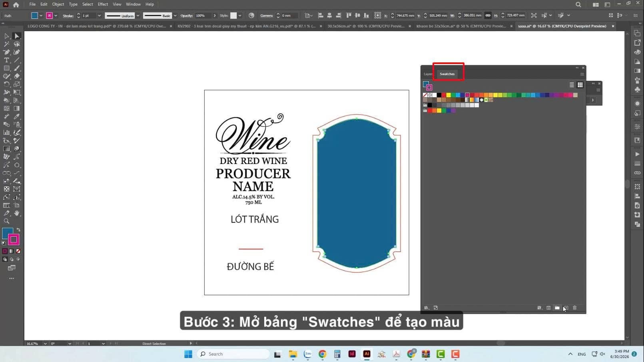Open Swatches tab in panel
This screenshot has width=644, height=362.
[x=447, y=74]
